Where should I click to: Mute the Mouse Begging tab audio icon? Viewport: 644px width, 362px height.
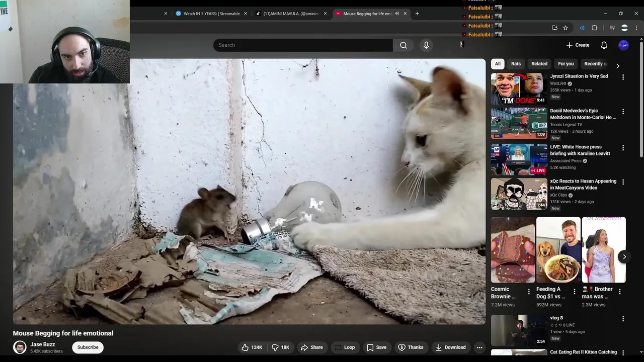pos(397,14)
